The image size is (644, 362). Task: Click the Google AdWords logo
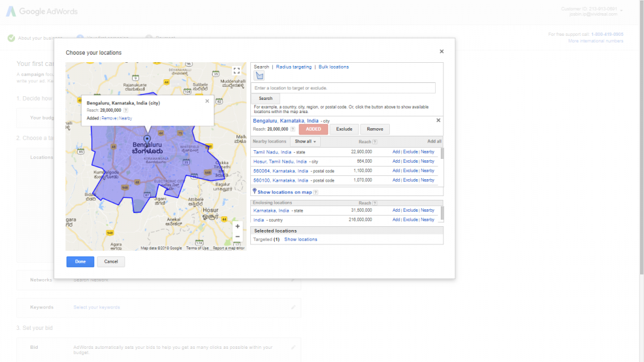pyautogui.click(x=42, y=11)
